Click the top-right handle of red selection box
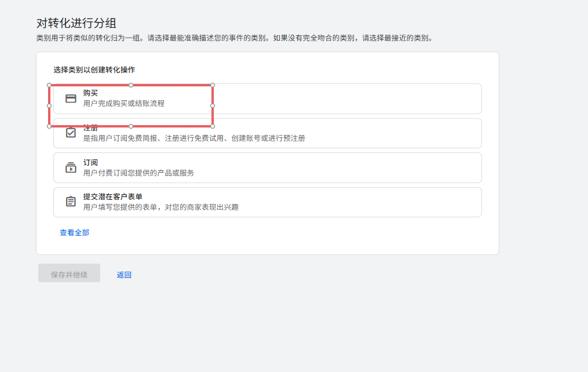The width and height of the screenshot is (588, 372). [213, 85]
